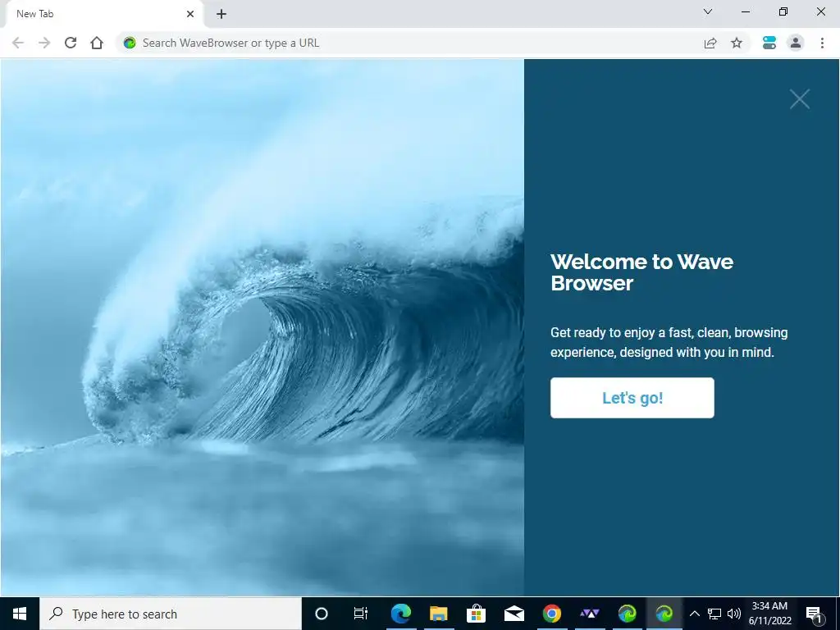Open Cortana circle in taskbar
This screenshot has height=630, width=840.
pos(322,614)
